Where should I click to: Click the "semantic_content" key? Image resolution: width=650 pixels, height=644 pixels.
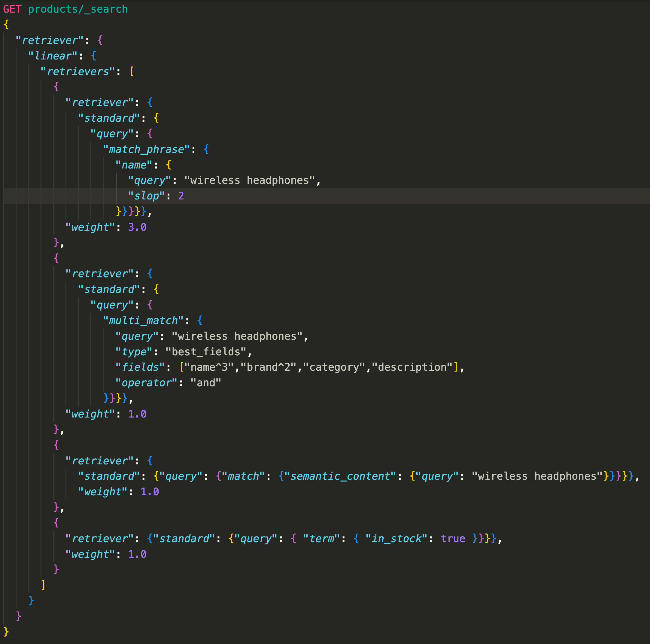[340, 476]
